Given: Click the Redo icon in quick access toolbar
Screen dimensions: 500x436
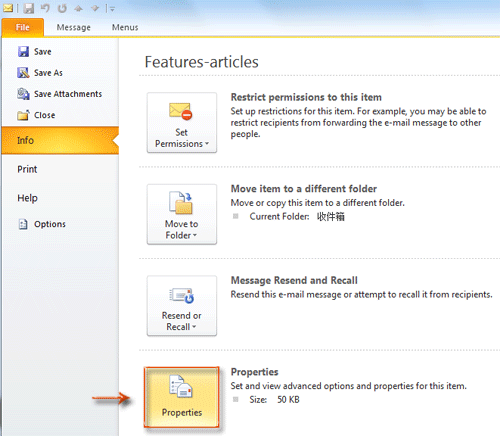Looking at the screenshot, I should coord(62,8).
